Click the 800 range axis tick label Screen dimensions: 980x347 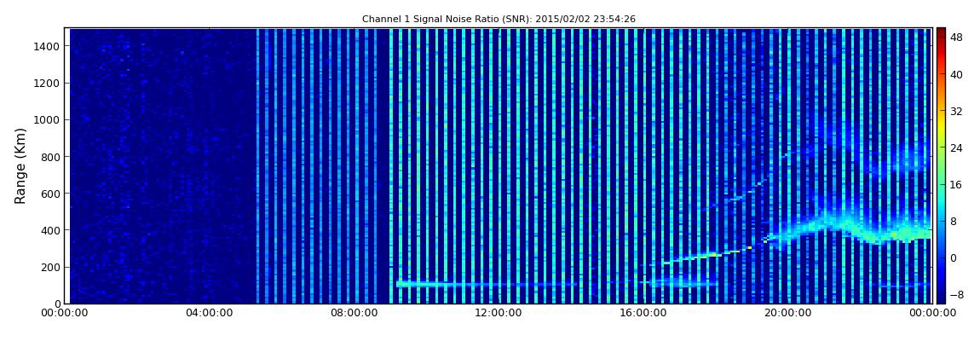coord(50,157)
